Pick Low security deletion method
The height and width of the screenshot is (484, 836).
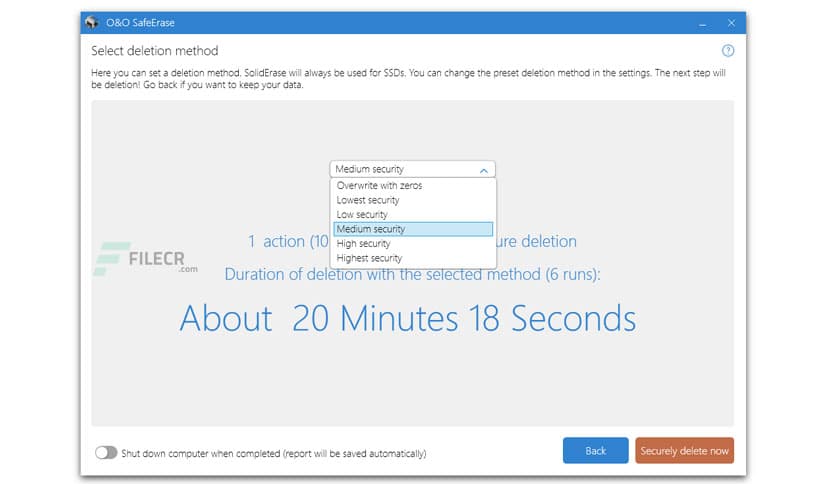click(x=362, y=215)
